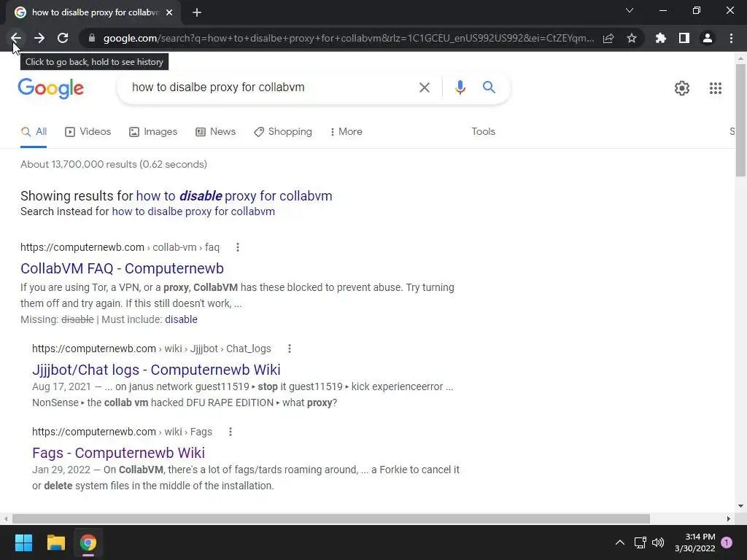Image resolution: width=747 pixels, height=560 pixels.
Task: Open options dots beside the third wiki URL
Action: click(x=230, y=432)
